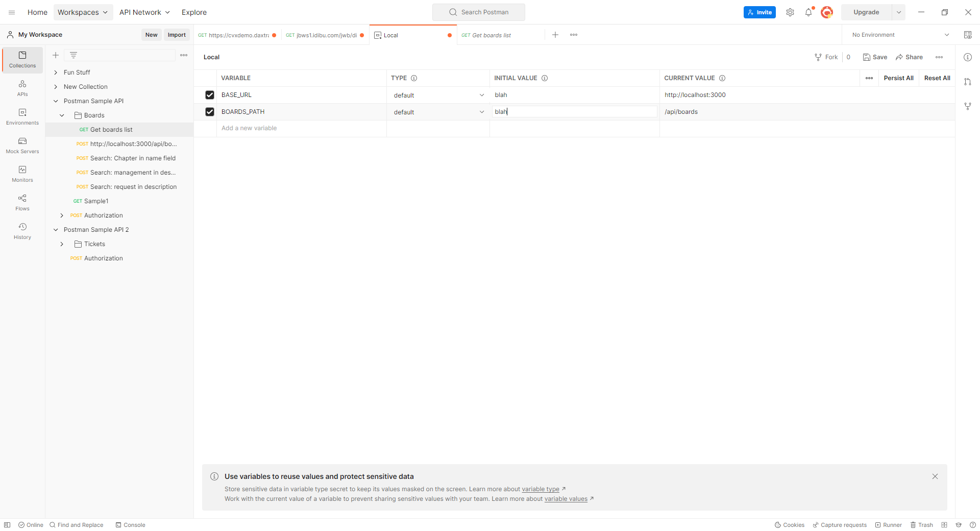Share the Local environment
The height and width of the screenshot is (531, 980).
909,57
